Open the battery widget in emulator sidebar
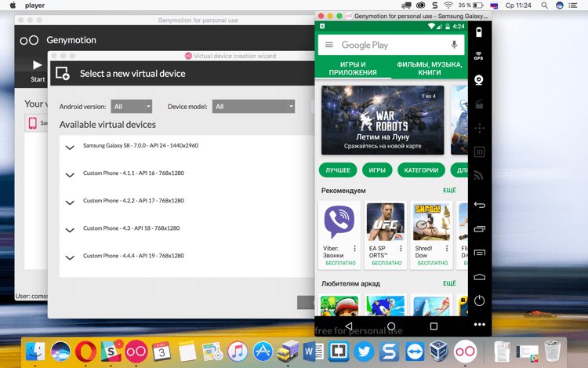The width and height of the screenshot is (588, 368). (x=479, y=32)
